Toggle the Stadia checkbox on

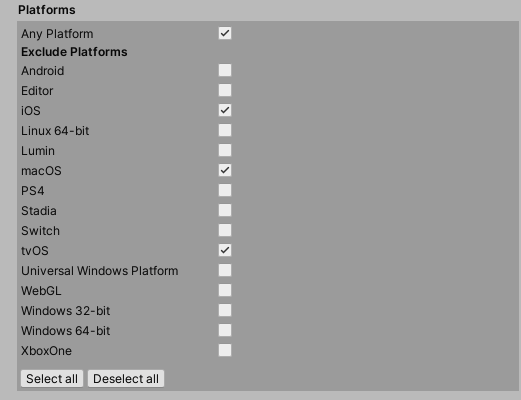click(x=225, y=210)
